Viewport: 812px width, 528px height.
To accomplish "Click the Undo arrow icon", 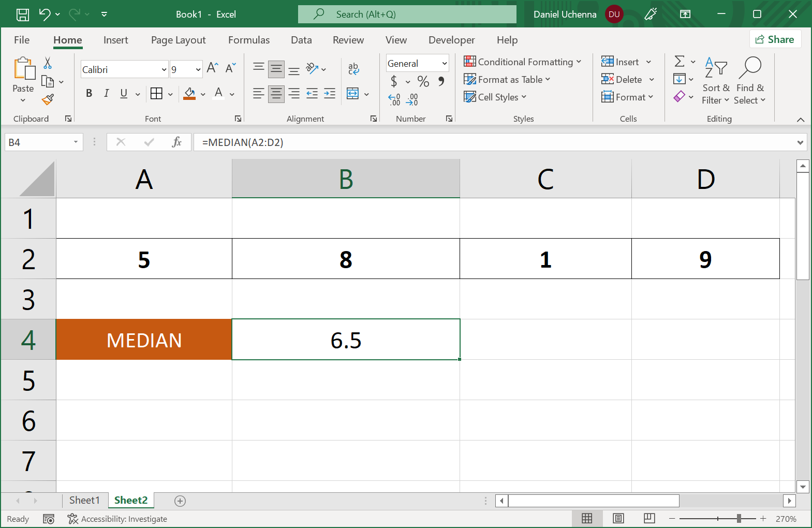I will point(45,14).
